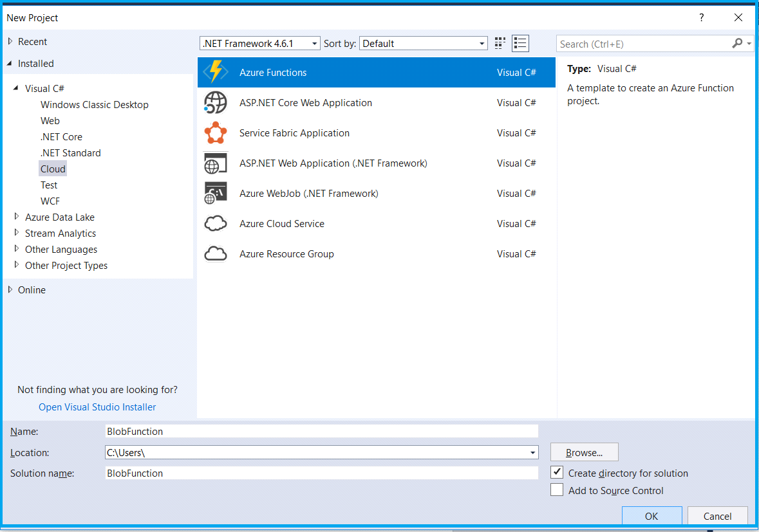Enable Add to Source Control checkbox
Screen dimensions: 759x532
tap(557, 490)
